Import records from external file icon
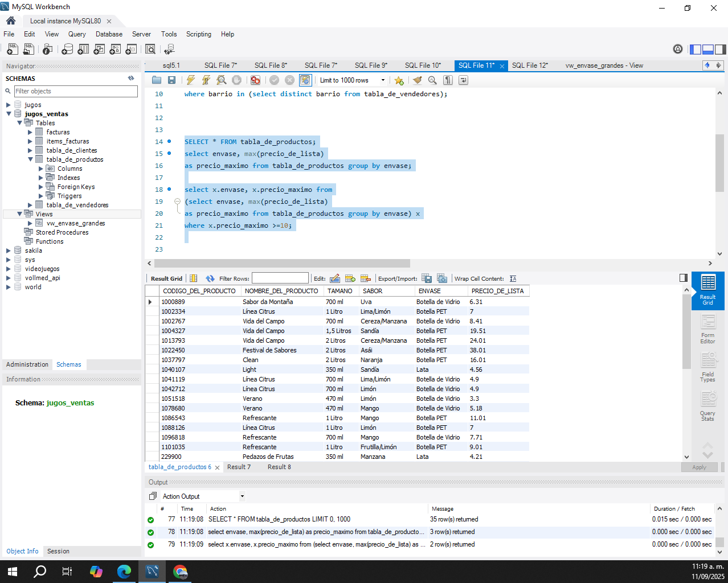The width and height of the screenshot is (728, 583). pyautogui.click(x=442, y=278)
